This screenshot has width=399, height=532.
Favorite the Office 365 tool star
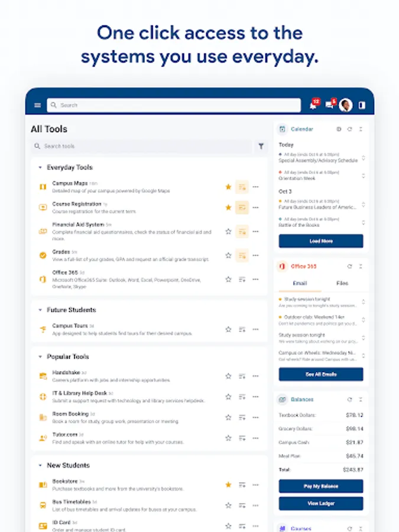click(228, 279)
